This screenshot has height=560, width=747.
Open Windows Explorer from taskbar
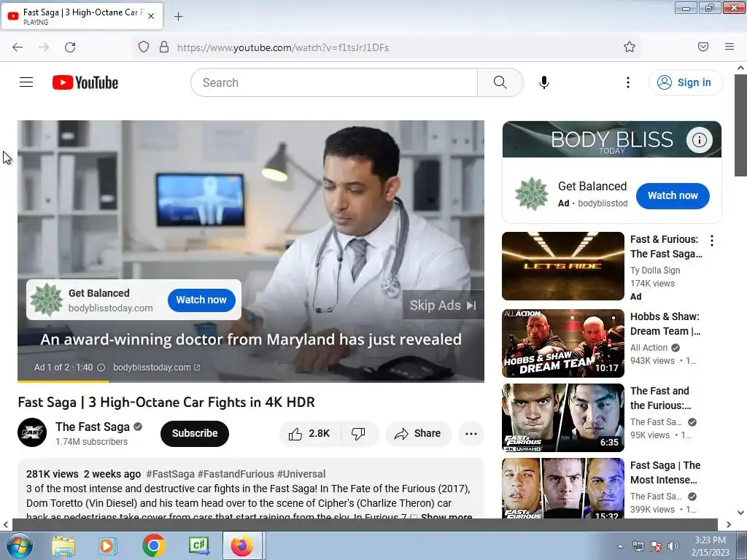pyautogui.click(x=63, y=546)
